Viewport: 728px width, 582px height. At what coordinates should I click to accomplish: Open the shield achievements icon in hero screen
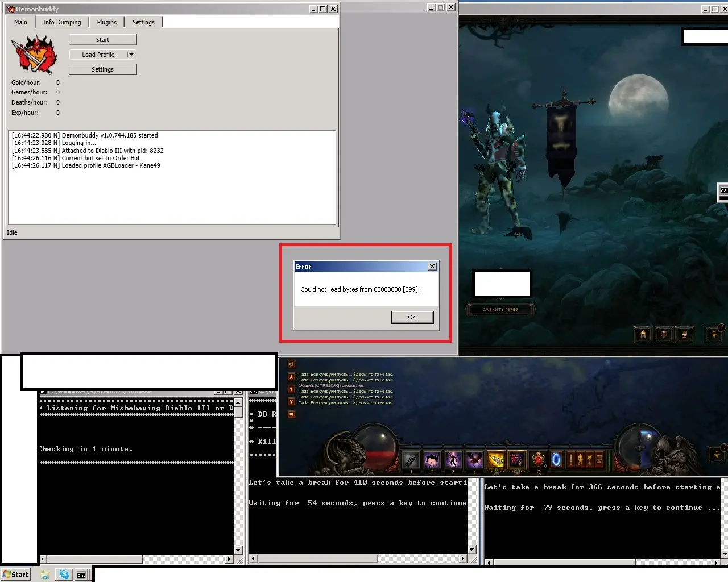[664, 335]
